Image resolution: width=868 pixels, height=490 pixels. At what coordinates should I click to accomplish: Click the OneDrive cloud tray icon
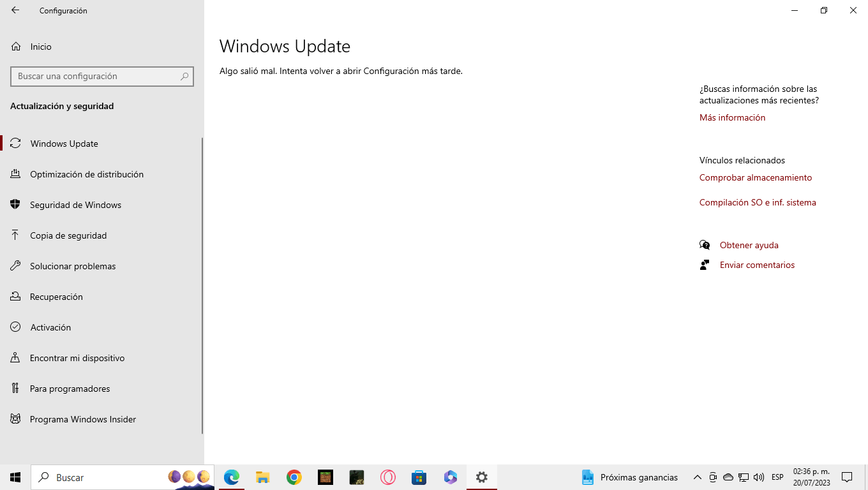(x=728, y=477)
